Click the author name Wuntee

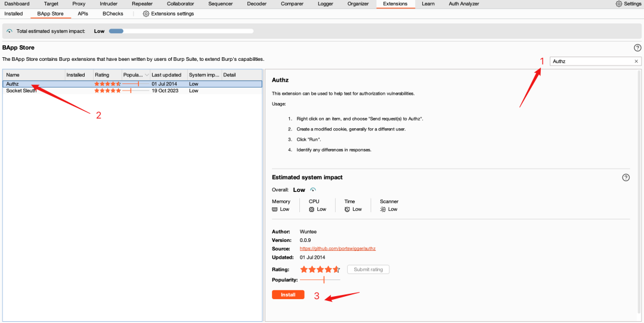308,231
